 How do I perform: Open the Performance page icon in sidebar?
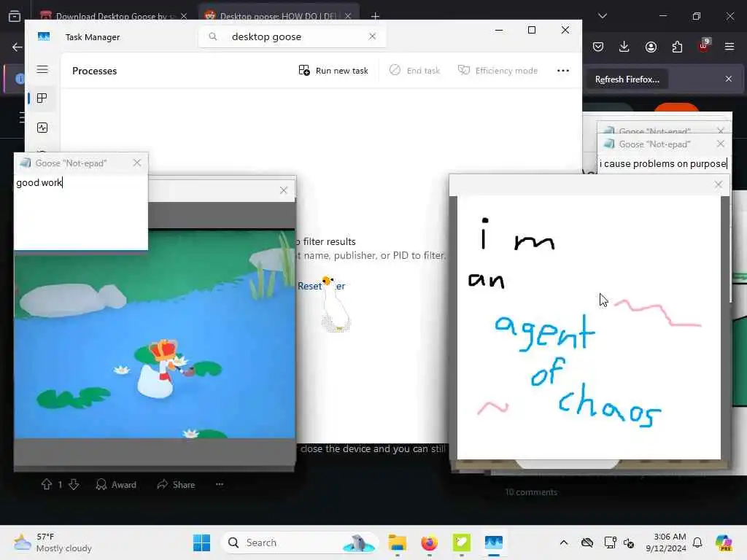(x=42, y=128)
